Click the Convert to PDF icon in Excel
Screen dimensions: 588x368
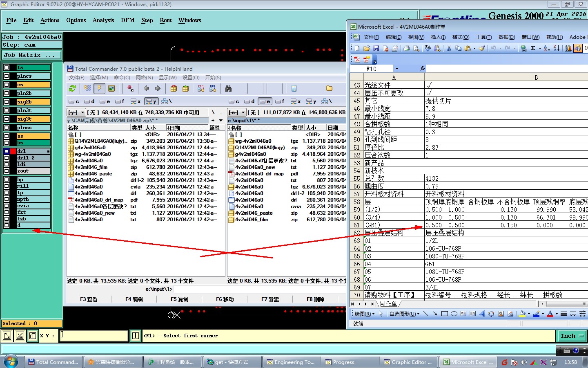(357, 59)
